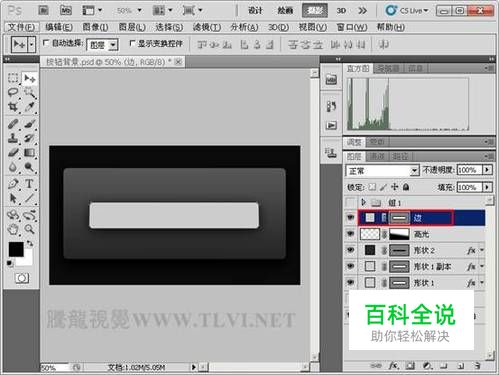Click the foreground black color swatch

click(x=16, y=249)
